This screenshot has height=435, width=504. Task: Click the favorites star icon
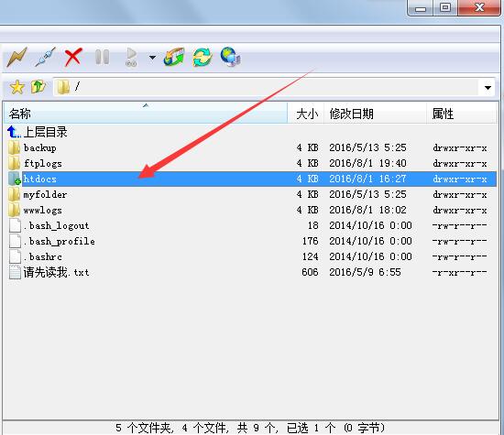pos(16,87)
